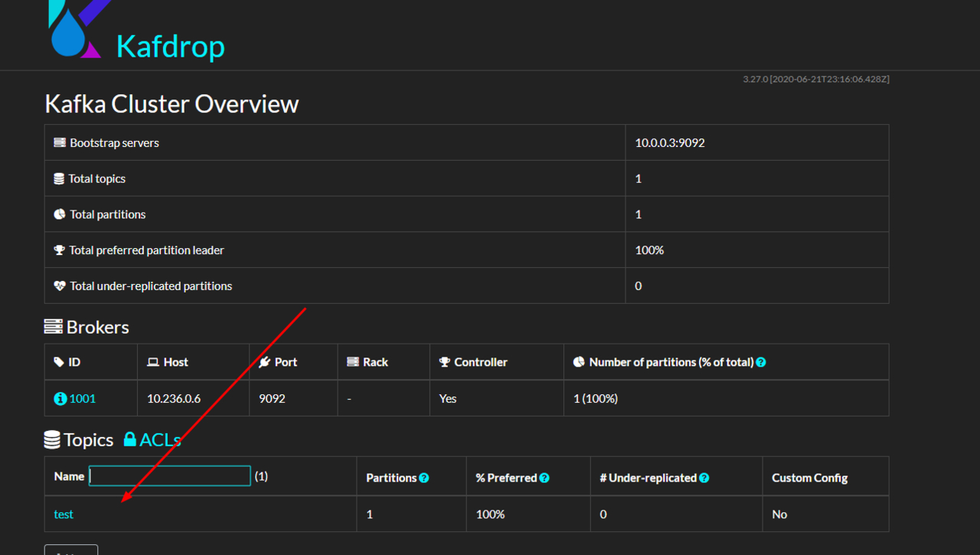980x555 pixels.
Task: Click the Topics section database icon
Action: pyautogui.click(x=52, y=439)
